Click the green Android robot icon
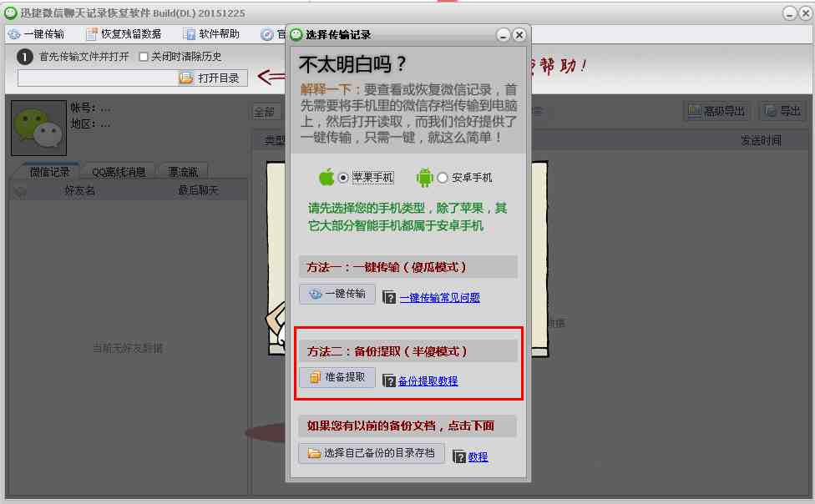 (425, 177)
